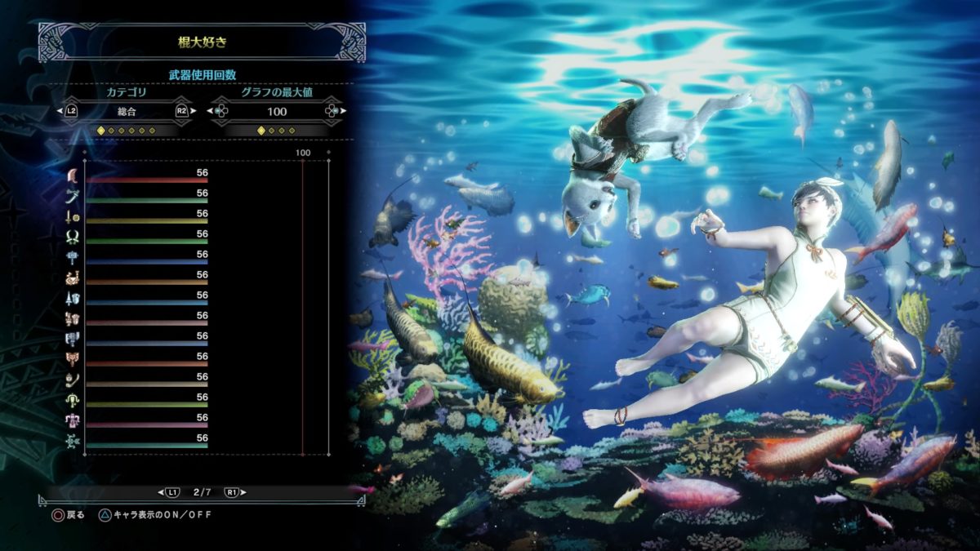Click the Sword and Shield icon
This screenshot has width=980, height=551.
pyautogui.click(x=73, y=216)
